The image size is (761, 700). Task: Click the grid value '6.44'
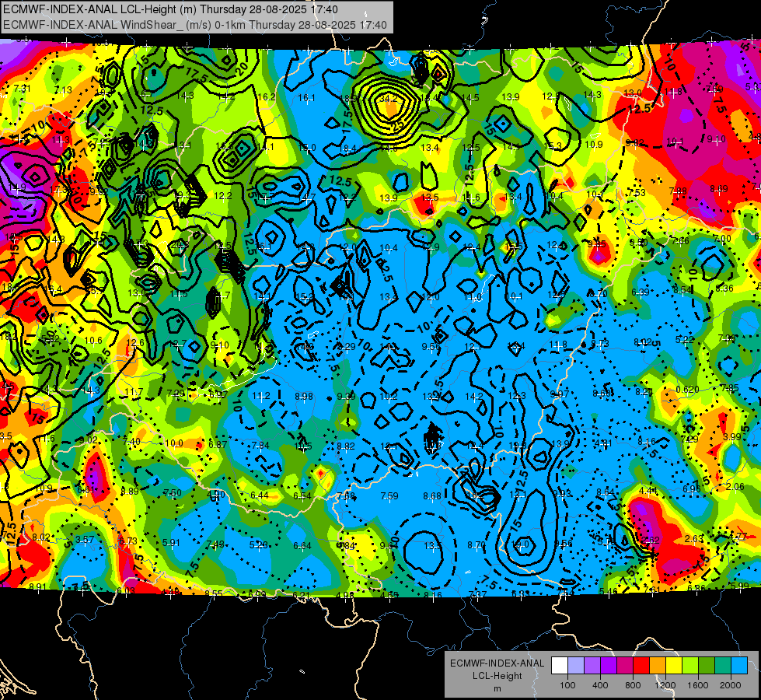260,495
